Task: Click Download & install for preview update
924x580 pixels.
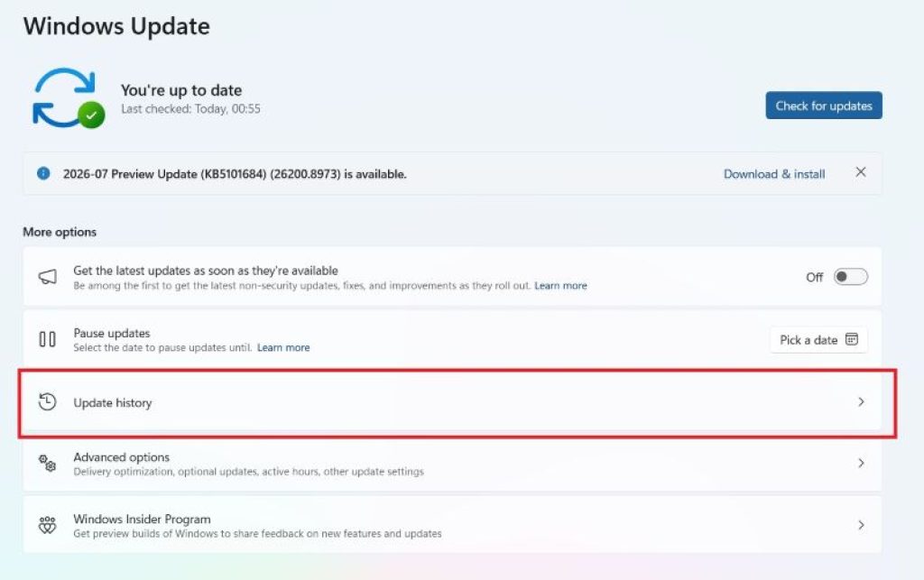Action: click(x=773, y=174)
